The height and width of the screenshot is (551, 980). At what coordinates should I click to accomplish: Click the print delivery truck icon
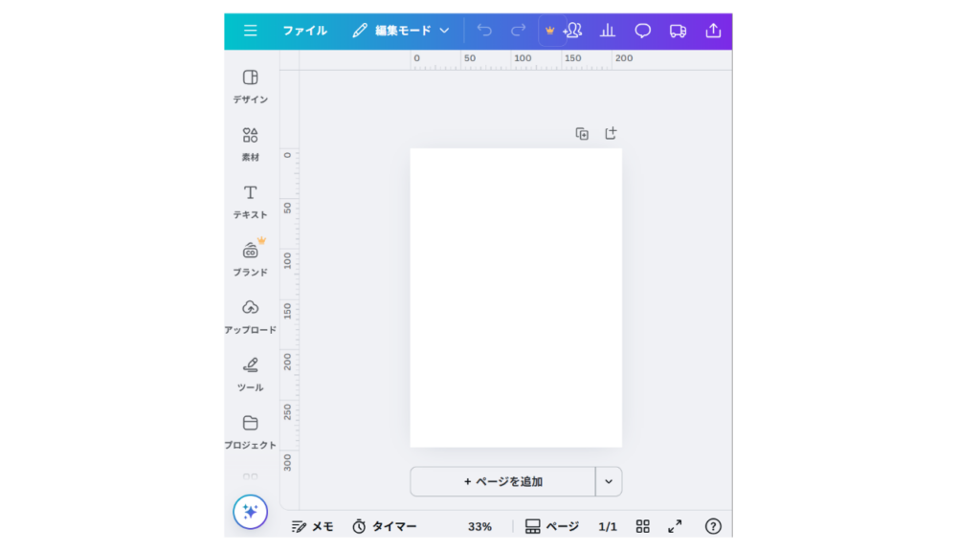tap(678, 31)
